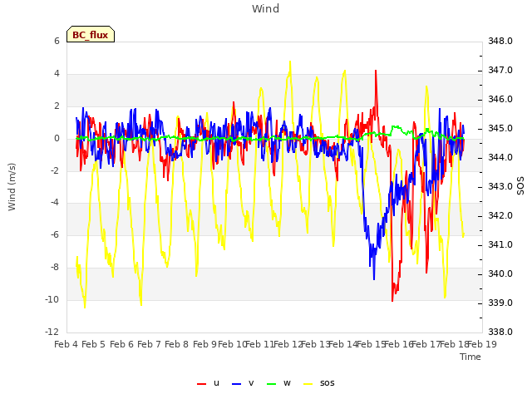Click the '0' left axis tick label
This screenshot has height=399, width=532.
coord(57,139)
